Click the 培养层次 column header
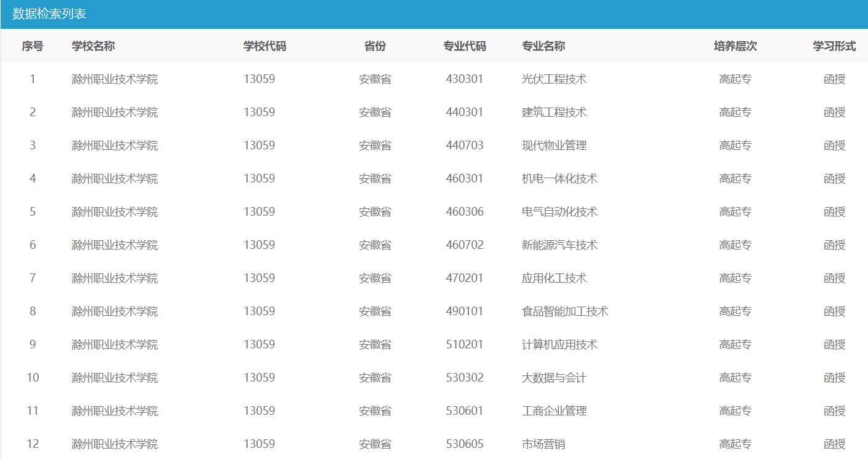 coord(735,46)
